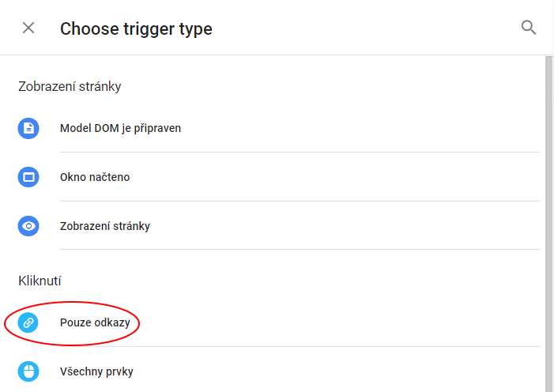
Task: Click the vertical scrollbar of the trigger list
Action: [548, 224]
